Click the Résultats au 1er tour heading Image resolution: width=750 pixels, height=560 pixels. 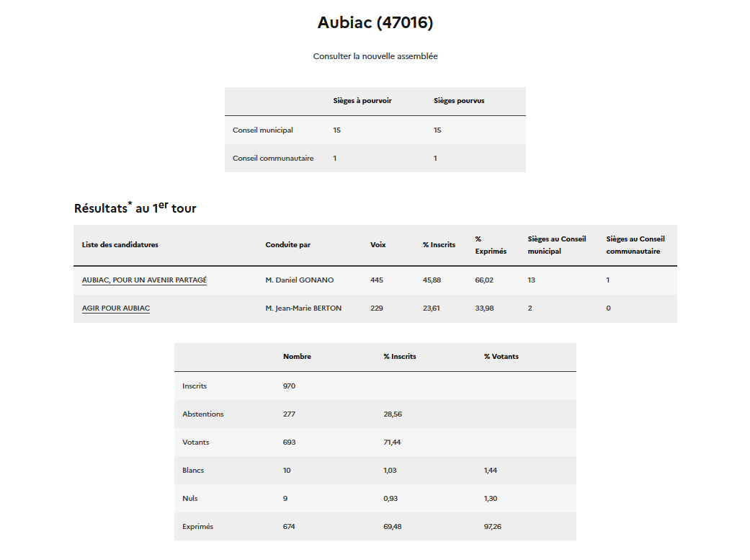click(x=135, y=208)
